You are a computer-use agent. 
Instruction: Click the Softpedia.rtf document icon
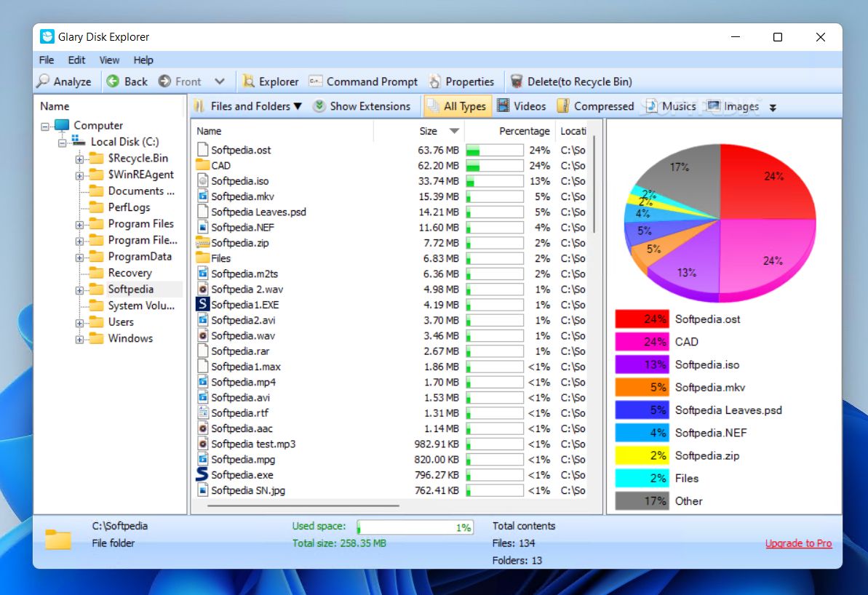[x=202, y=412]
